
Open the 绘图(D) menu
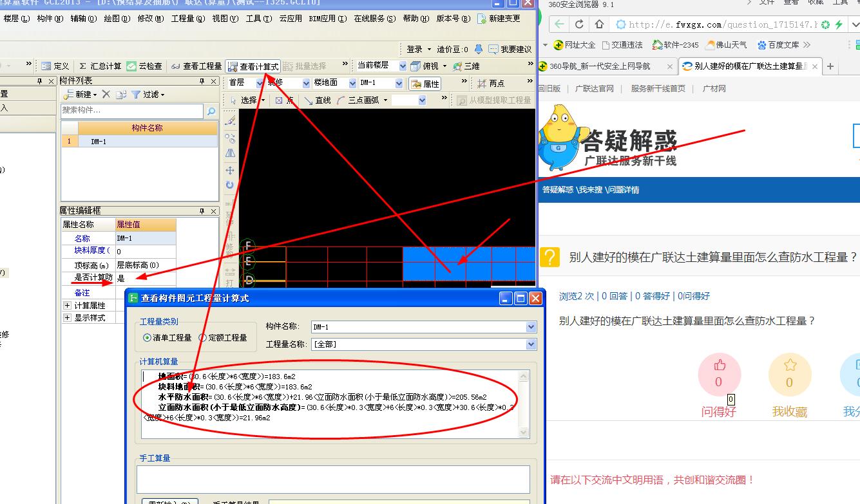point(117,19)
